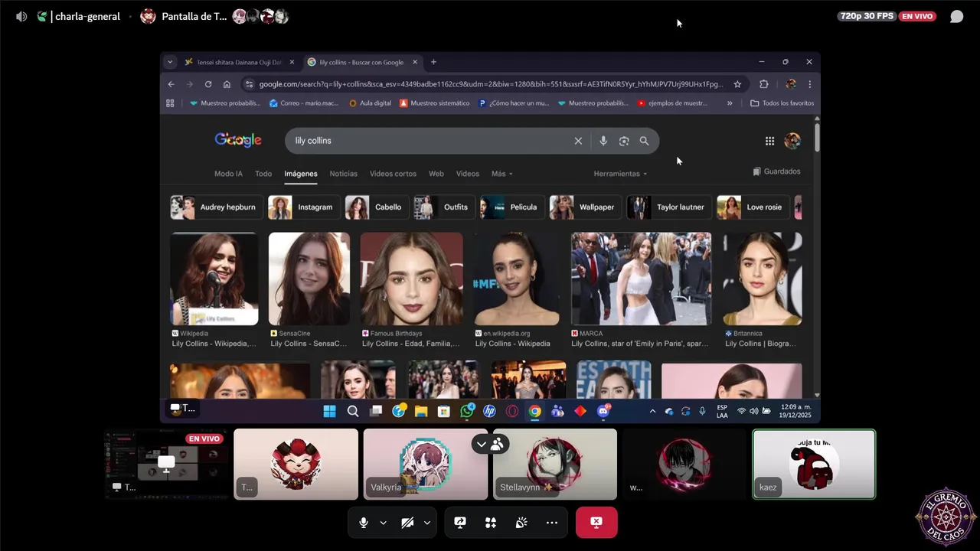Open the Britannica image result
The width and height of the screenshot is (980, 551).
click(763, 279)
